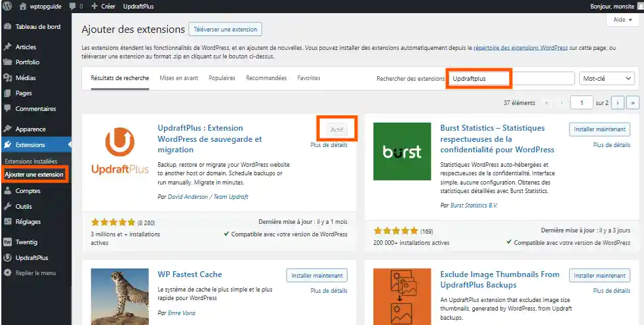
Task: Click the Actif button for UpdraftPlus
Action: coord(337,129)
